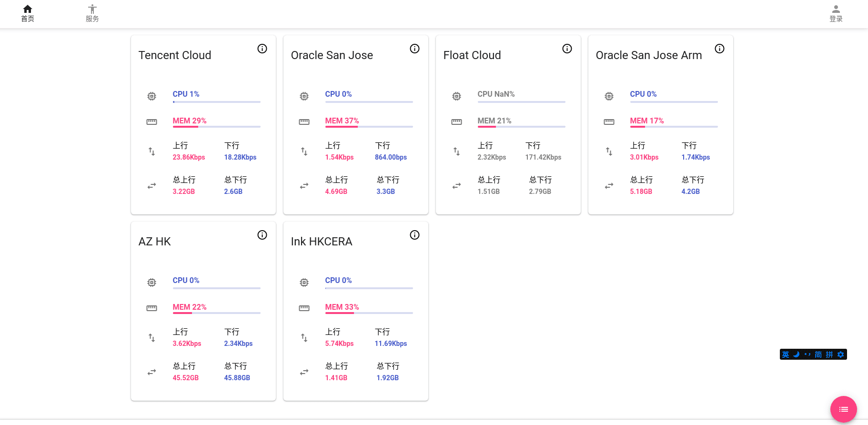View Ink HKCERA info icon
Image resolution: width=868 pixels, height=425 pixels.
(x=414, y=235)
